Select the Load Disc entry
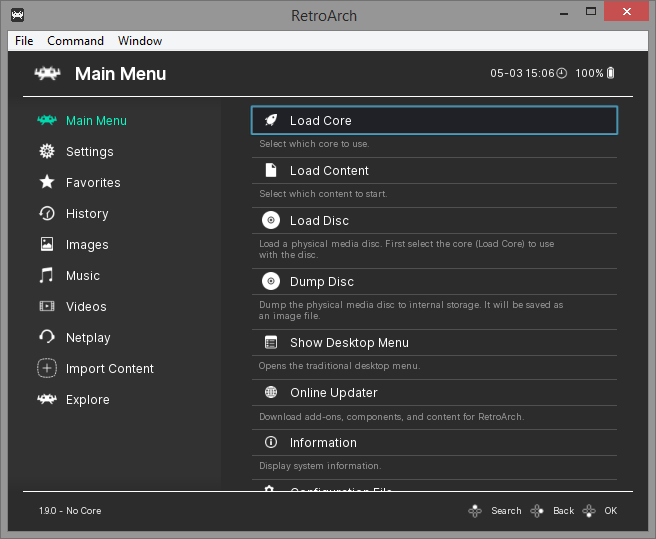Viewport: 656px width, 539px height. [x=434, y=221]
